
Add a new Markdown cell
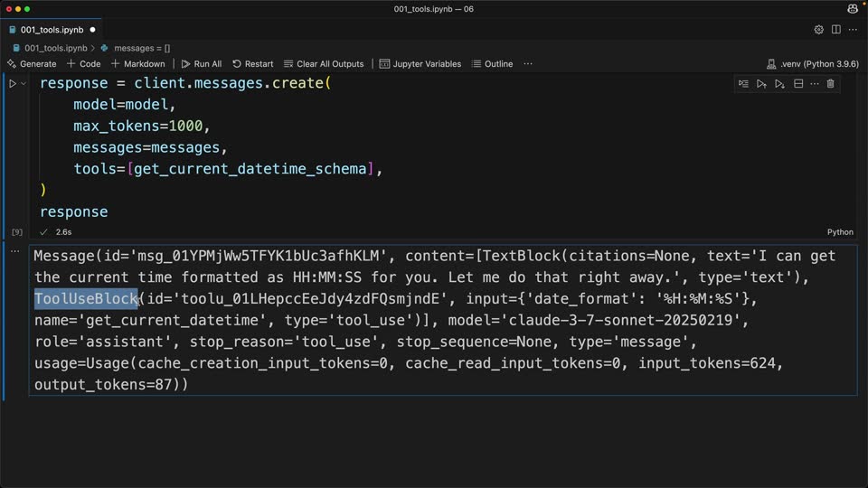pos(137,63)
